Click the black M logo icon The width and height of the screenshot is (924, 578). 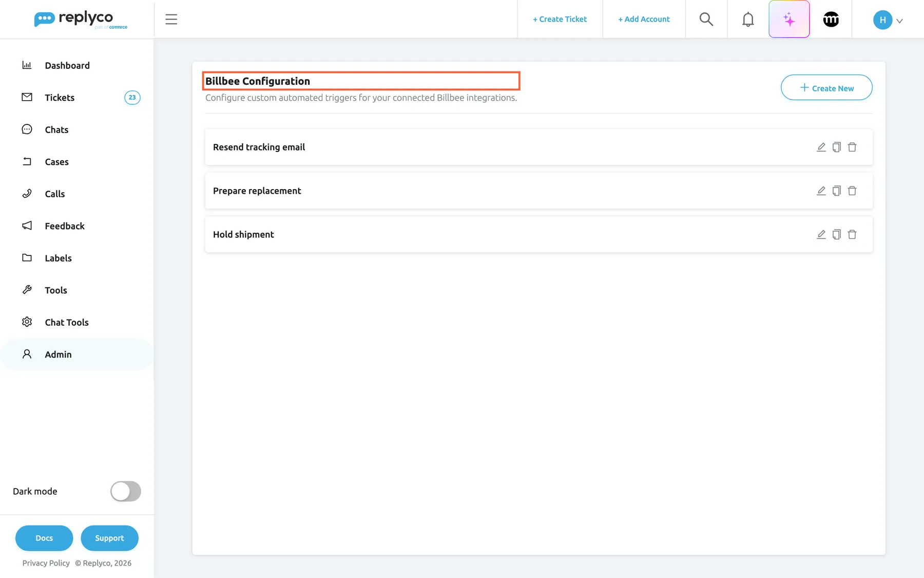pyautogui.click(x=831, y=20)
